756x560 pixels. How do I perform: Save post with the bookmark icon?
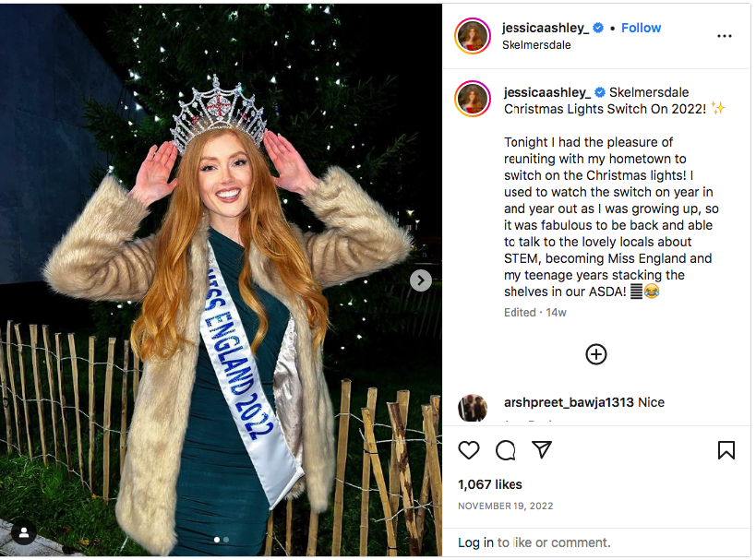point(726,450)
